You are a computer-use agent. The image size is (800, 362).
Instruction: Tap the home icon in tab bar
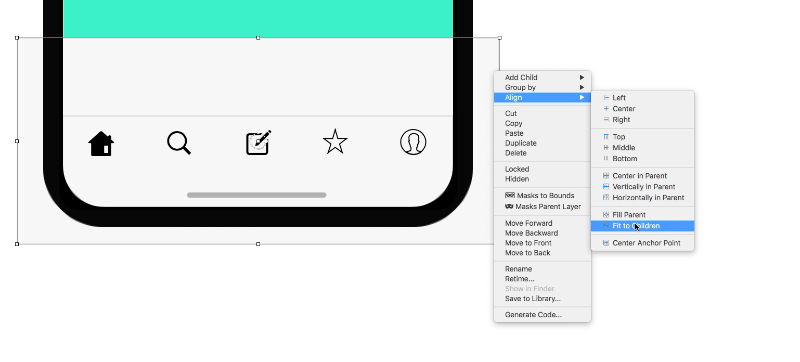click(101, 143)
